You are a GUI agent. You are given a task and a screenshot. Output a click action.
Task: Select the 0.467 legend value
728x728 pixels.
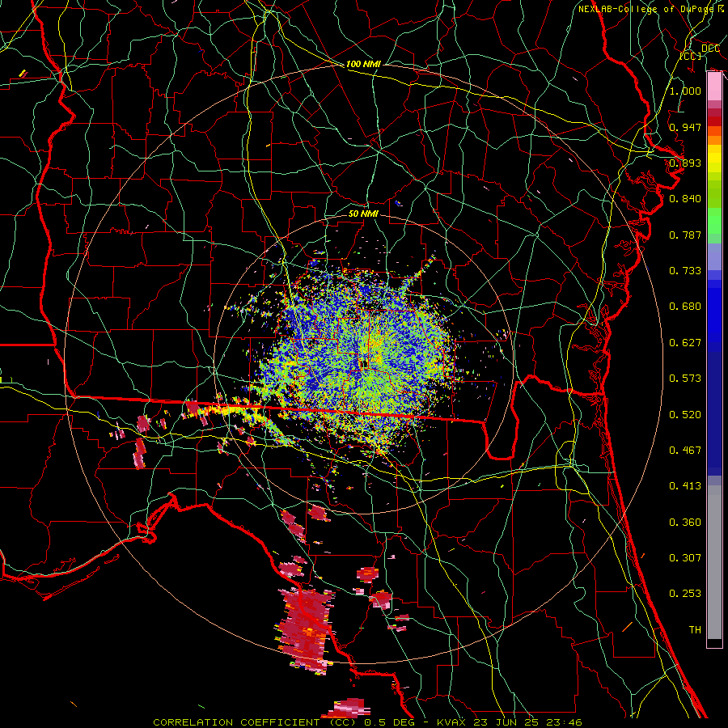(x=685, y=451)
